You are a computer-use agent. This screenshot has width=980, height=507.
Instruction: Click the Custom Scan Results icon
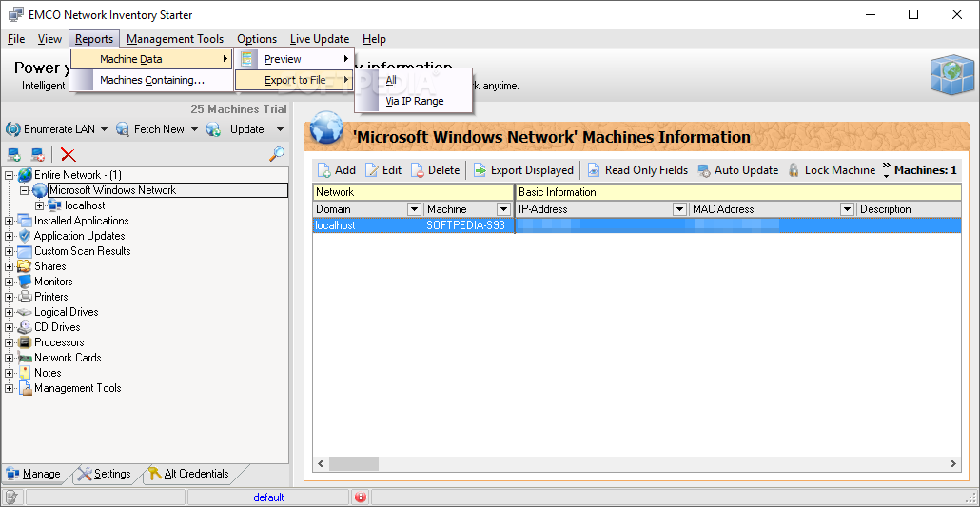[25, 251]
